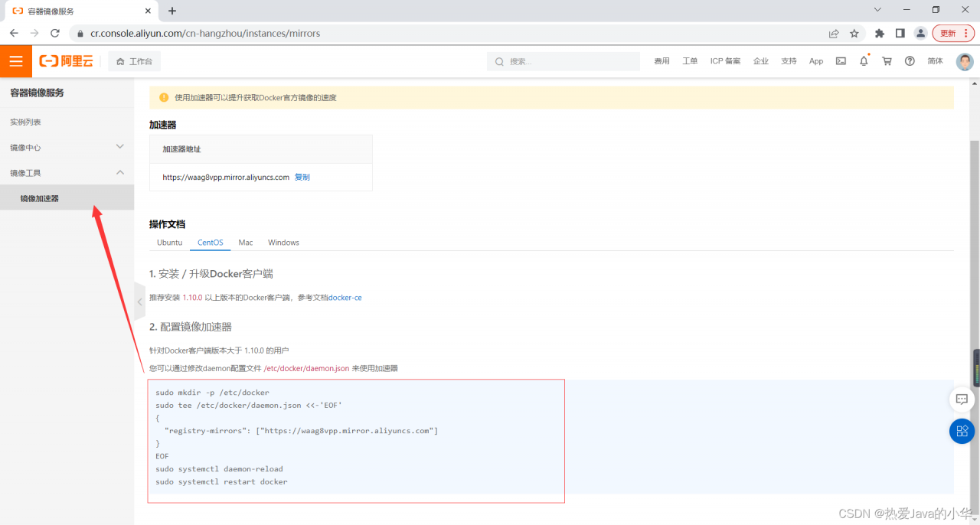This screenshot has width=980, height=525.
Task: Open App in the header
Action: pyautogui.click(x=816, y=61)
